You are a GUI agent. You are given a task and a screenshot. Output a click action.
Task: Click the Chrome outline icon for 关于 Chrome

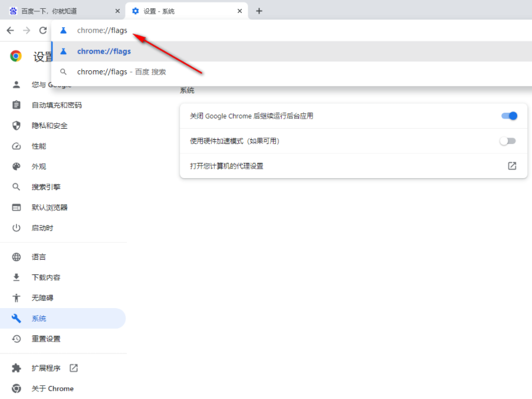[x=17, y=388]
